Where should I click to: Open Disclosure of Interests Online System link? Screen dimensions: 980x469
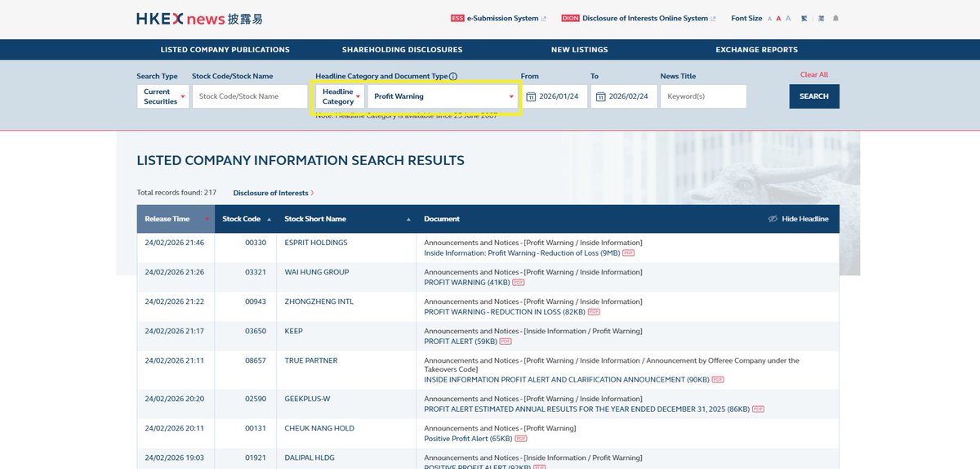638,18
